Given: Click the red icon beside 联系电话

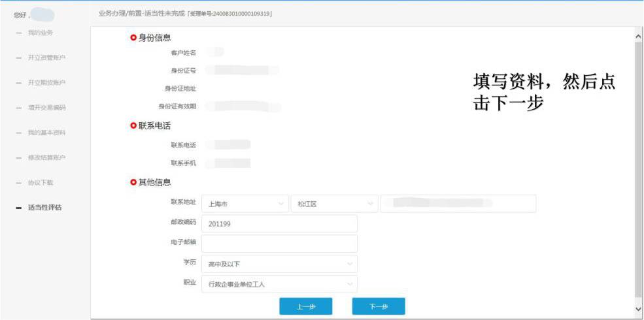Looking at the screenshot, I should point(133,125).
